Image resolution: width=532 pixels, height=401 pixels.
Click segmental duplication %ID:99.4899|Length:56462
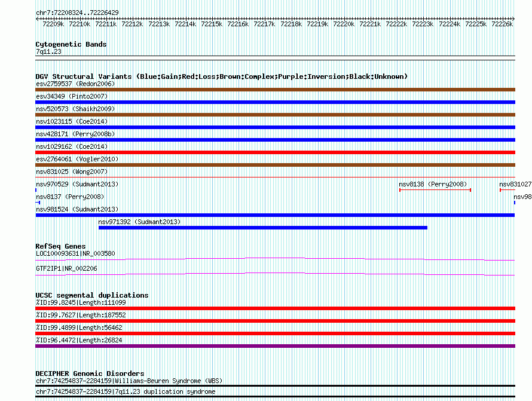79,327
